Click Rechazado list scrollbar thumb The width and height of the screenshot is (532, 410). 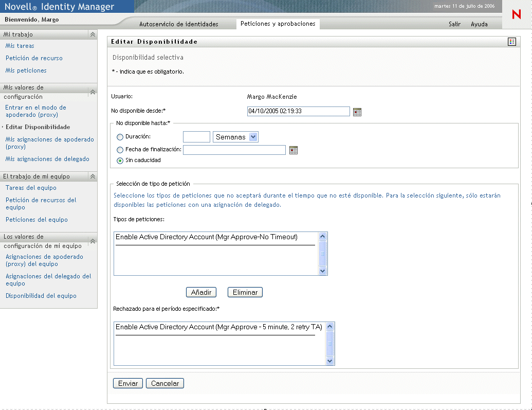tap(330, 344)
